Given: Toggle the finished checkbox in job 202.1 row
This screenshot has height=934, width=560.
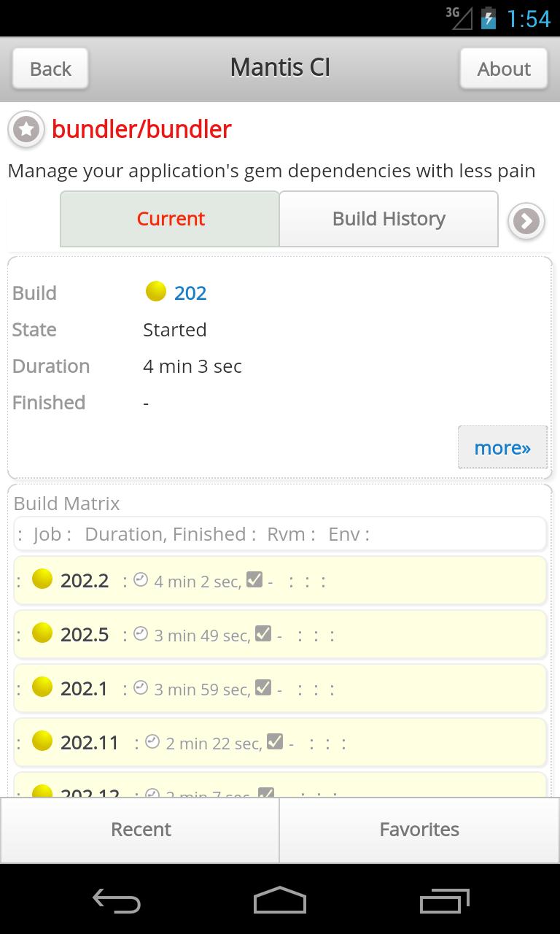Looking at the screenshot, I should [263, 687].
